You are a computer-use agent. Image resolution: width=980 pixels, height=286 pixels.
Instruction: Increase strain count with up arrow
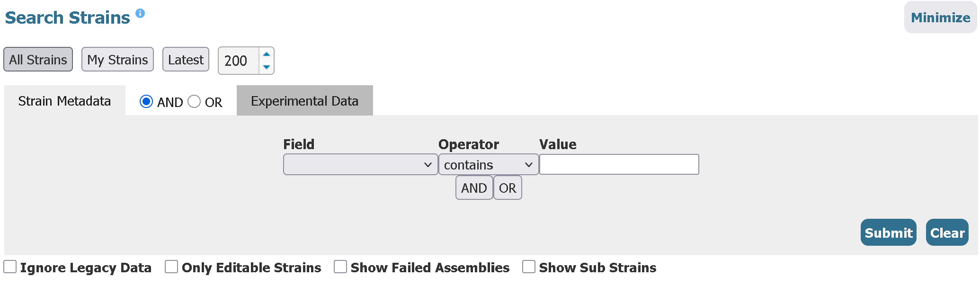pyautogui.click(x=267, y=54)
